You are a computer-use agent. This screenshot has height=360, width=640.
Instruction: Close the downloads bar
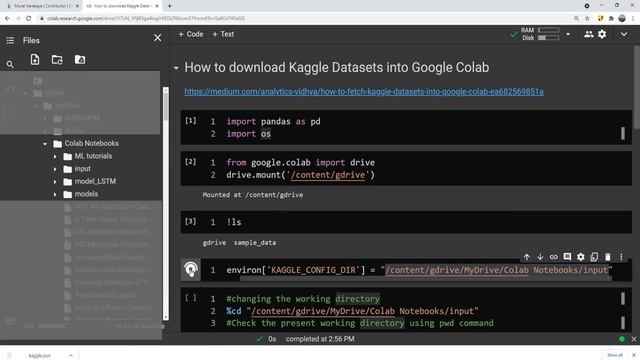(634, 355)
